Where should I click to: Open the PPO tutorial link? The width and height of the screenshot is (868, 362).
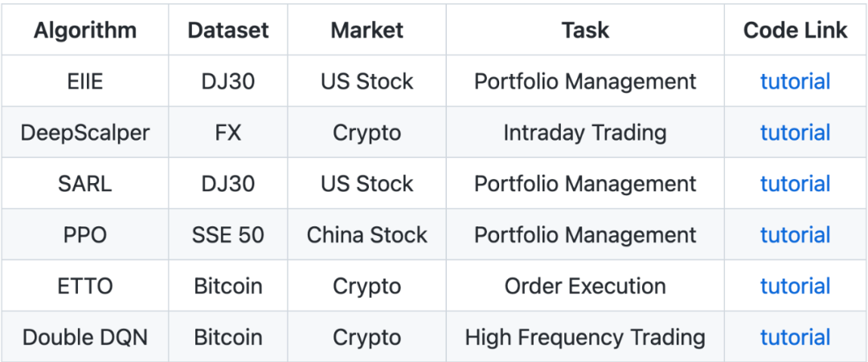[795, 235]
